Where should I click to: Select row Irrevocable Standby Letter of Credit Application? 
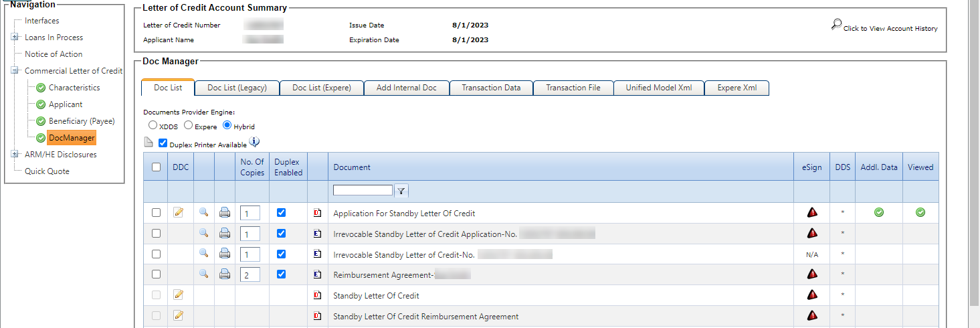click(x=156, y=233)
